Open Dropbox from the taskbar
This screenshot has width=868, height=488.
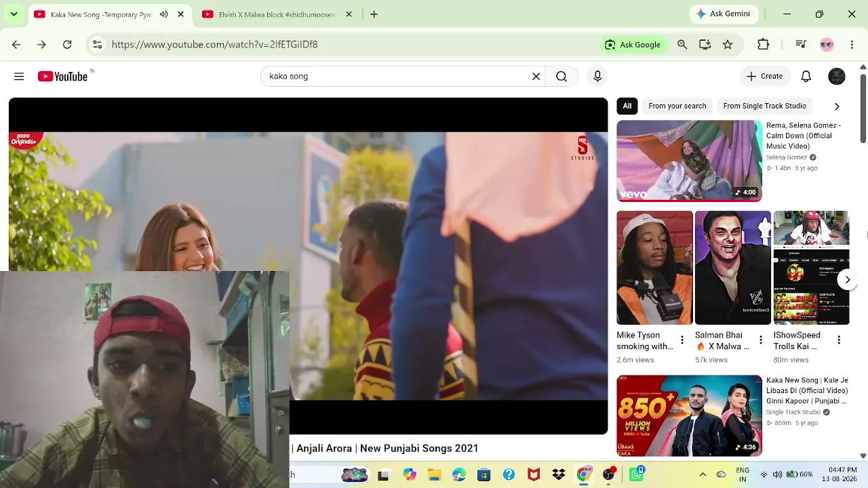[x=559, y=475]
